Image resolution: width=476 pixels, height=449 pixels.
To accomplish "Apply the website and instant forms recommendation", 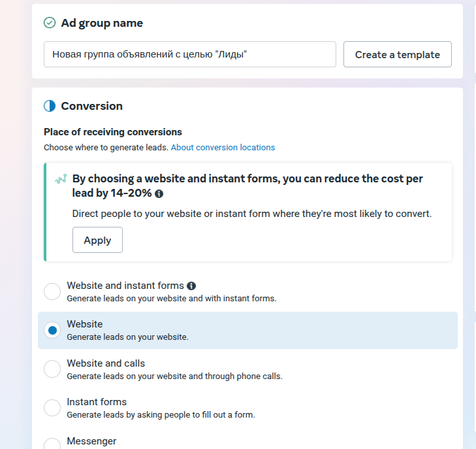I will (97, 240).
